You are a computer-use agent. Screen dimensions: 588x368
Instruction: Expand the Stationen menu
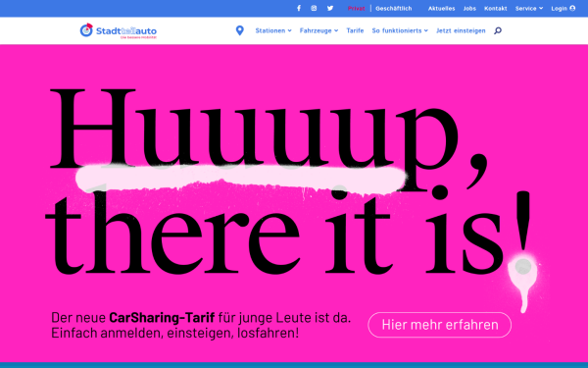click(x=273, y=30)
